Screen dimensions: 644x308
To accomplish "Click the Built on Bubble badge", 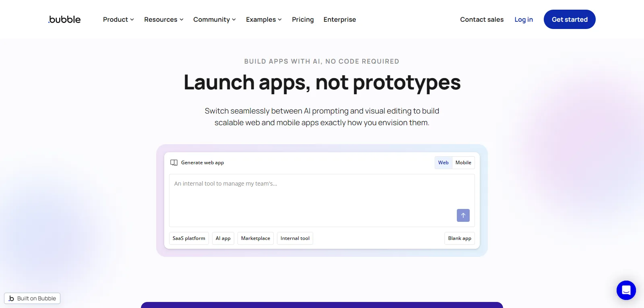I will pyautogui.click(x=32, y=298).
